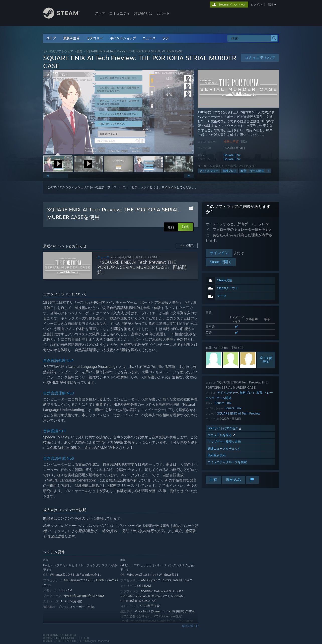
Task: Open 最新＆注目 store nav menu
Action: (71, 38)
